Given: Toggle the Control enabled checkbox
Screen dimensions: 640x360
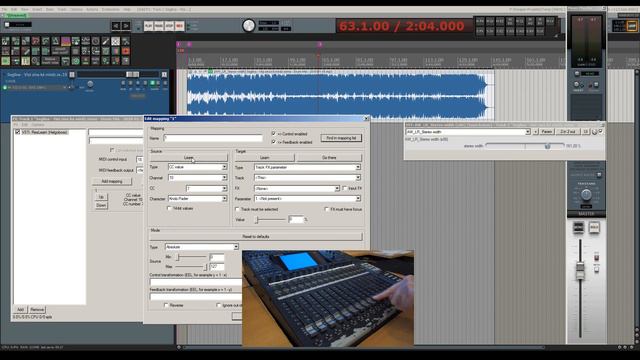Looking at the screenshot, I should pos(274,133).
